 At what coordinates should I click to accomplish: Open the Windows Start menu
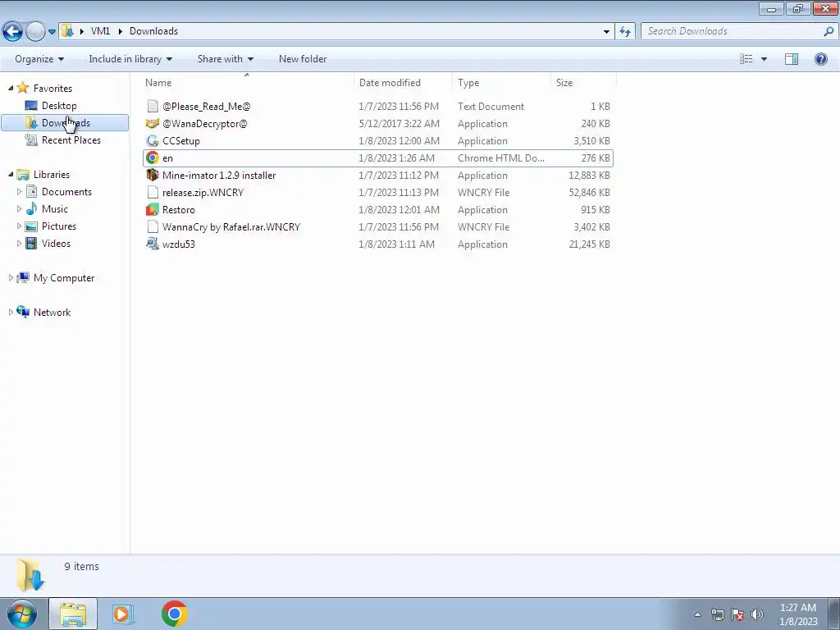[22, 614]
